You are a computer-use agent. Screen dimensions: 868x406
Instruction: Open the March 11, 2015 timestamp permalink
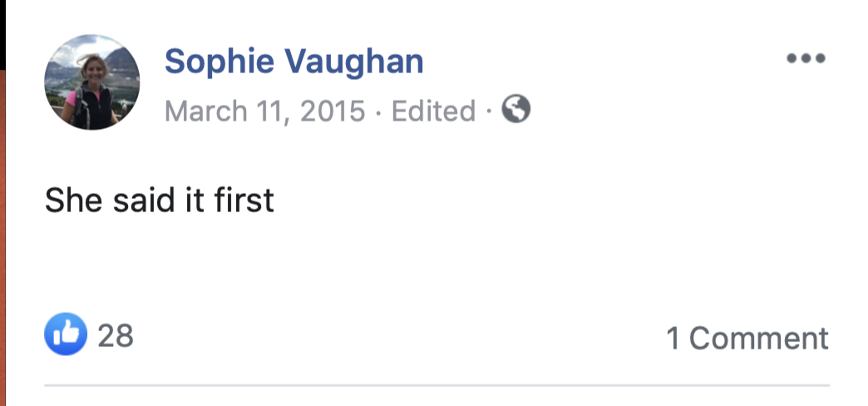tap(264, 111)
